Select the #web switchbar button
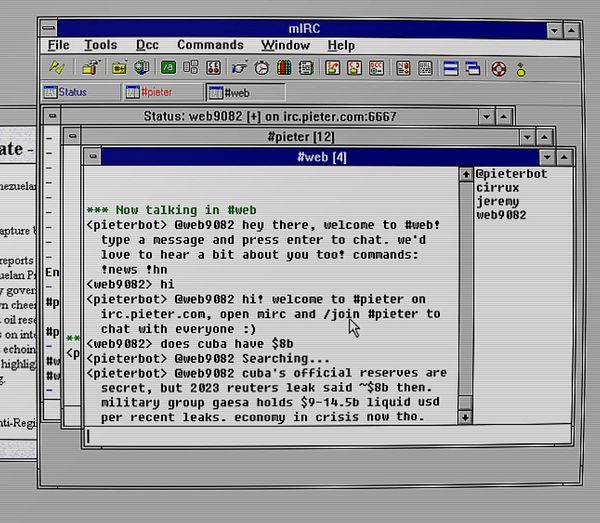 pyautogui.click(x=246, y=93)
